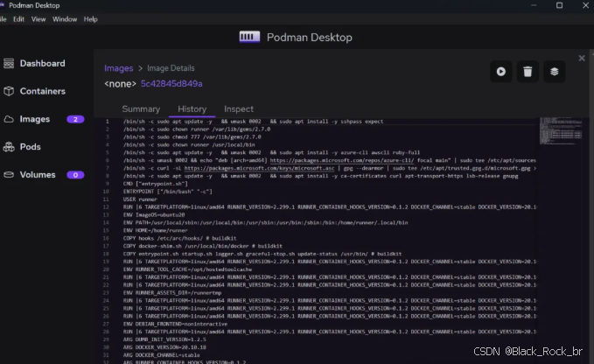Maximize the Podman Desktop window
Screen dimensions: 594x364
pos(559,5)
